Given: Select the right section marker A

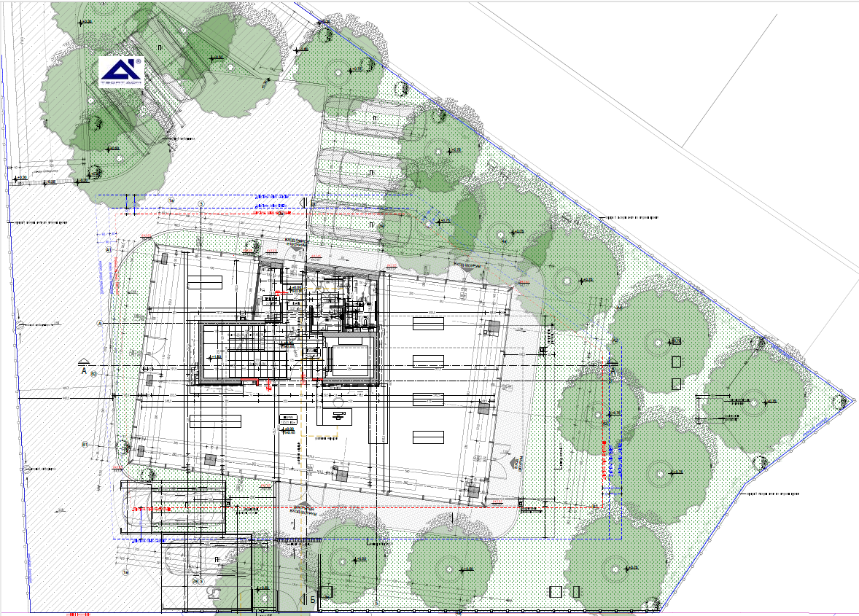Looking at the screenshot, I should coord(613,366).
